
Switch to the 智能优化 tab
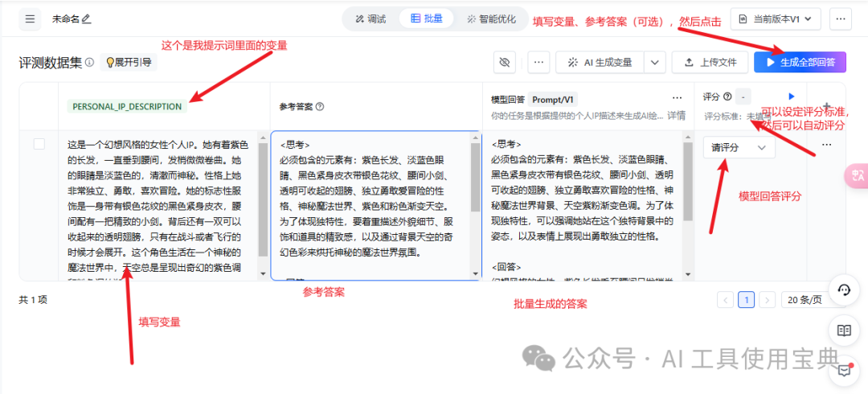[492, 18]
